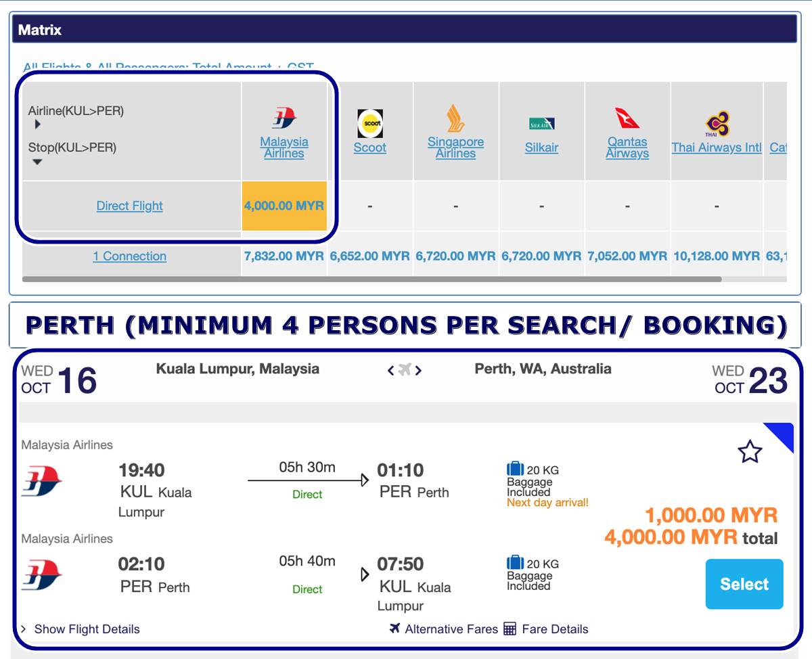
Task: Click the Malaysia Airlines logo in the matrix header
Action: tap(284, 118)
